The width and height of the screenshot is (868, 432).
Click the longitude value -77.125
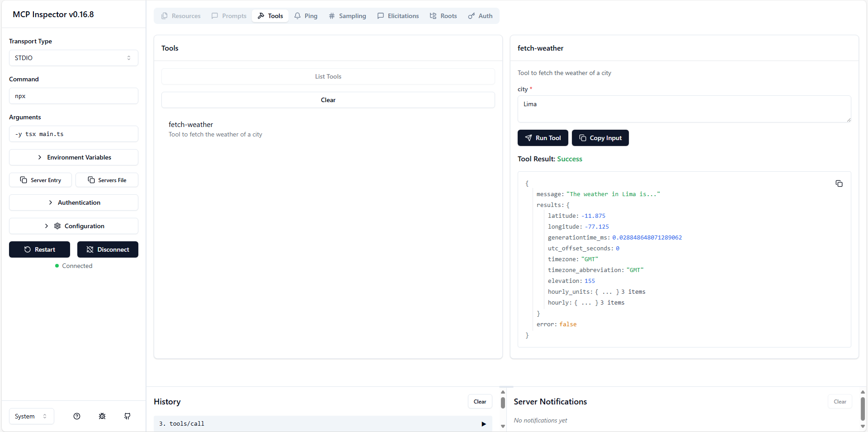[597, 227]
